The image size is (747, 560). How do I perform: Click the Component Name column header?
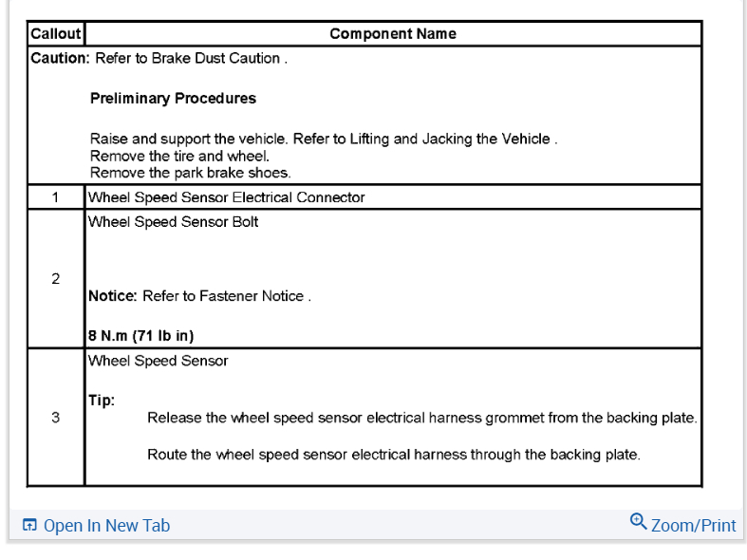pyautogui.click(x=393, y=34)
